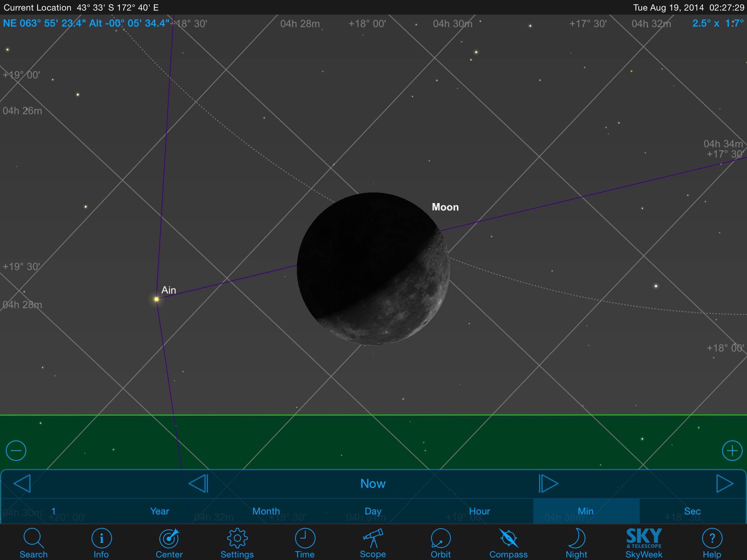Open the Scope telescope control
The width and height of the screenshot is (747, 560).
pos(373,543)
